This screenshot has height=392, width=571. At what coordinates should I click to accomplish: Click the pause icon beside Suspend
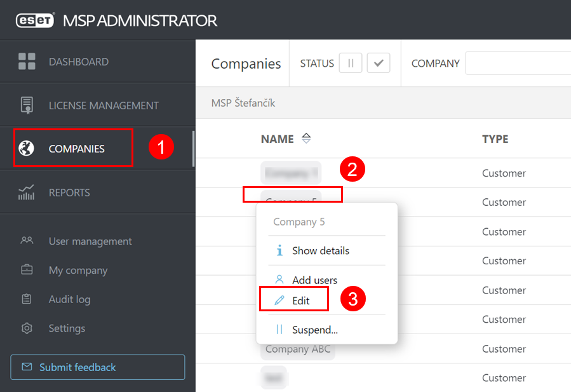[x=279, y=329]
